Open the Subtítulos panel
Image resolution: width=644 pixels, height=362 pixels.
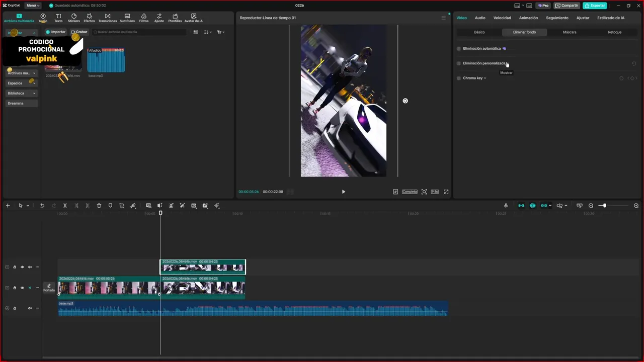point(127,18)
